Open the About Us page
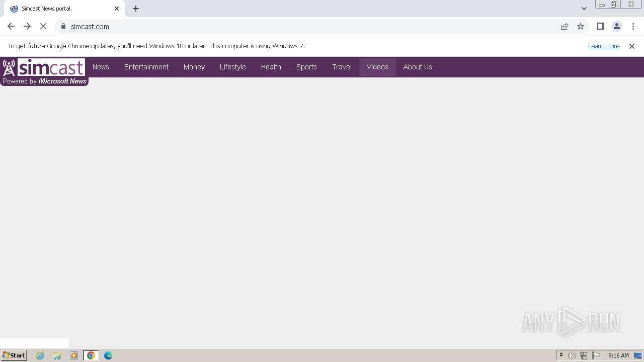Image resolution: width=644 pixels, height=362 pixels. 418,67
